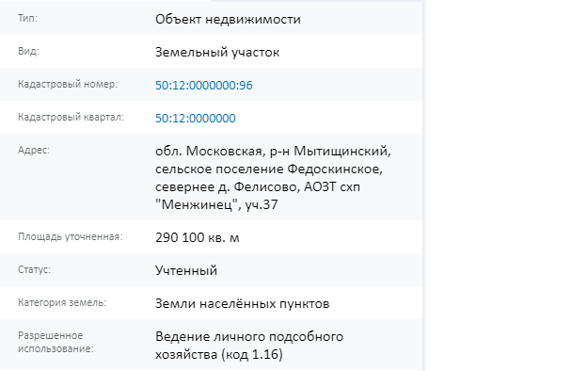Image resolution: width=588 pixels, height=371 pixels.
Task: Click the address text starting 'обл. Московская'
Action: tap(273, 178)
